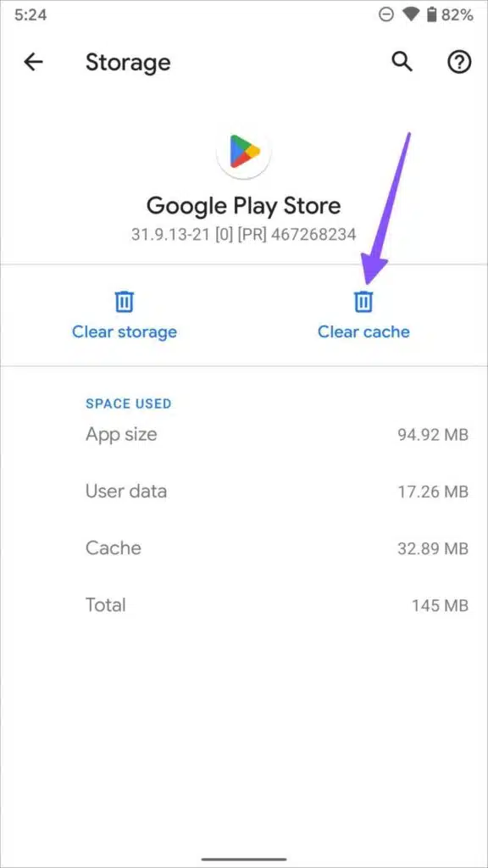Select the App size row
Screen dimensions: 488x868
pyautogui.click(x=277, y=435)
